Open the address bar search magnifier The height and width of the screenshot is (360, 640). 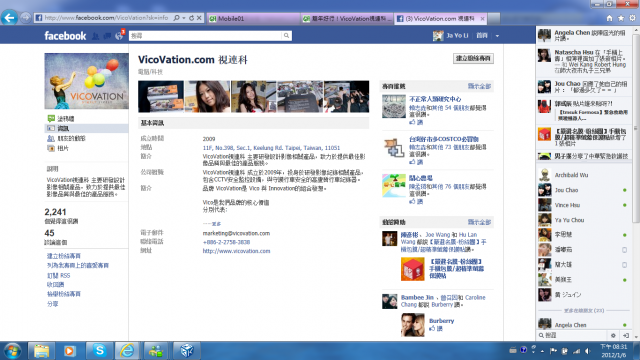point(176,18)
